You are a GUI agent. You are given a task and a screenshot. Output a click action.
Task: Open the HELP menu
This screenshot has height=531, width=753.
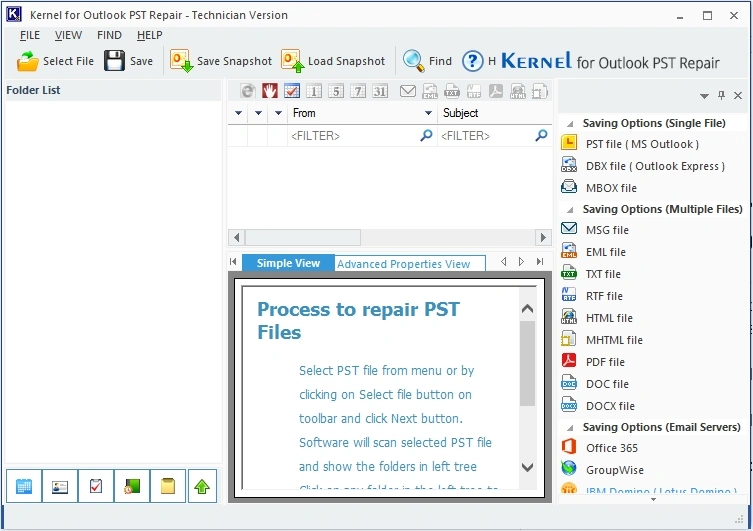[149, 35]
